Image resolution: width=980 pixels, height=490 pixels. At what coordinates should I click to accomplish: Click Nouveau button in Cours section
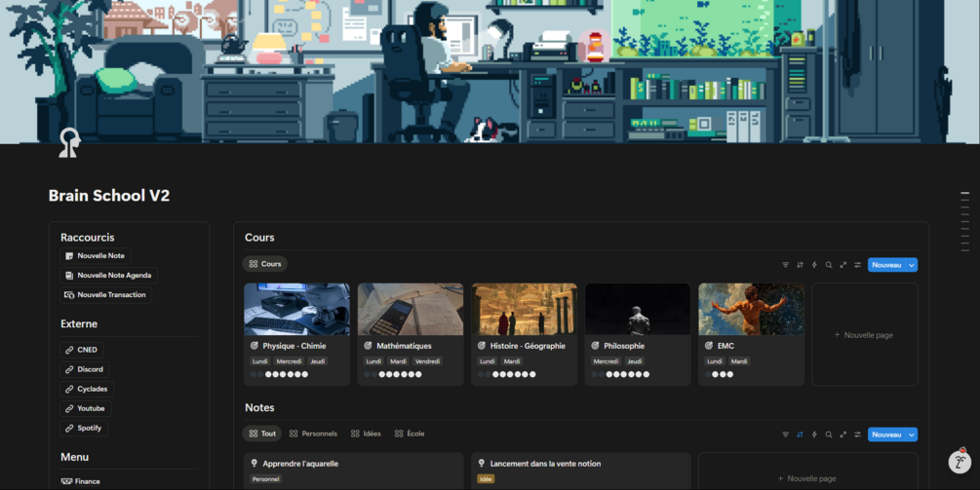886,265
